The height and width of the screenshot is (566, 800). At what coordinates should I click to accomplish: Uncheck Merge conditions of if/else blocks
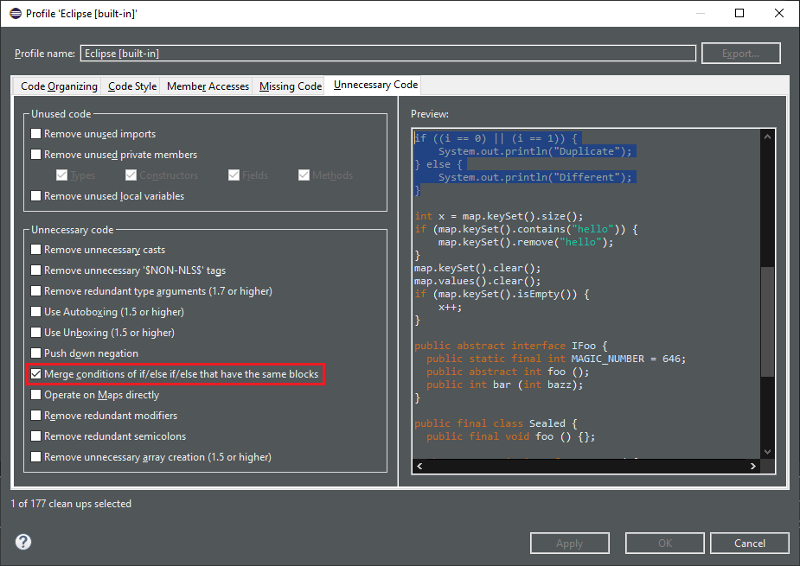pyautogui.click(x=36, y=374)
